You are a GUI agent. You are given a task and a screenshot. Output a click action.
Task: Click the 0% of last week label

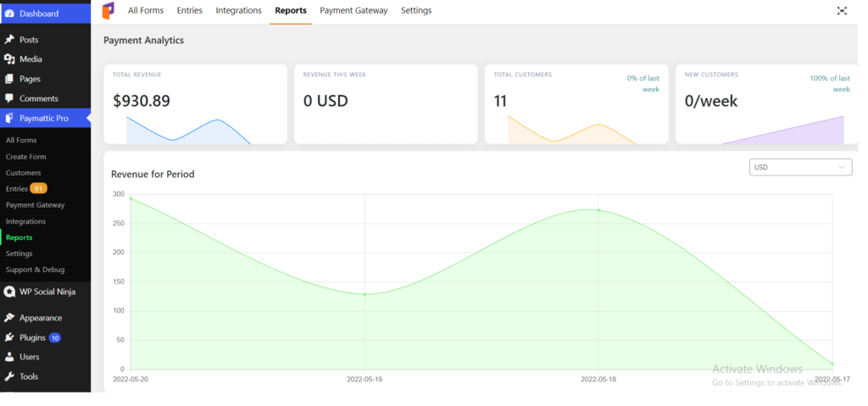click(643, 84)
